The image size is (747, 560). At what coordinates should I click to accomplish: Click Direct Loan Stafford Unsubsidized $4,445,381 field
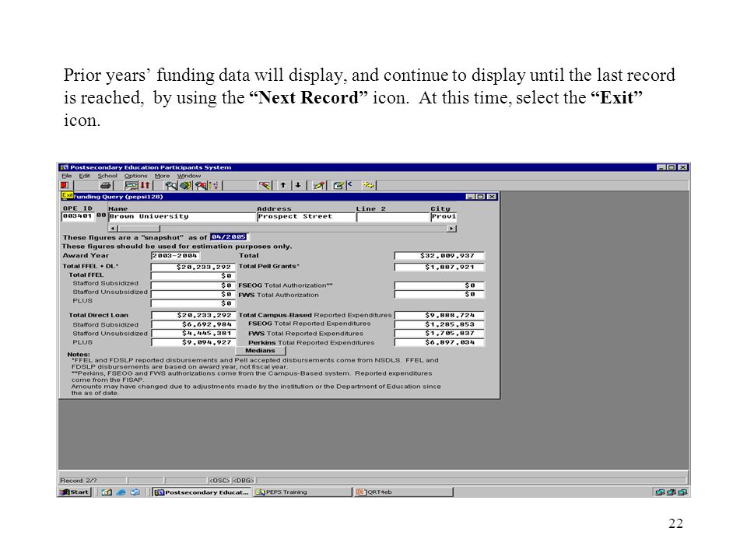pos(193,334)
